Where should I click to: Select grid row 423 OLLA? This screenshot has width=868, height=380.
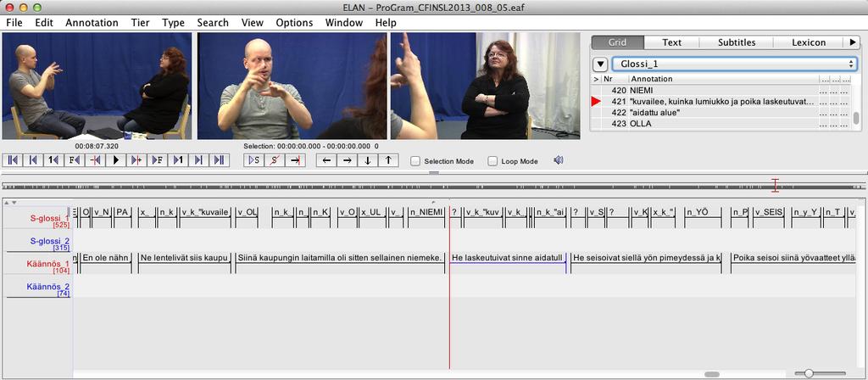coord(721,124)
